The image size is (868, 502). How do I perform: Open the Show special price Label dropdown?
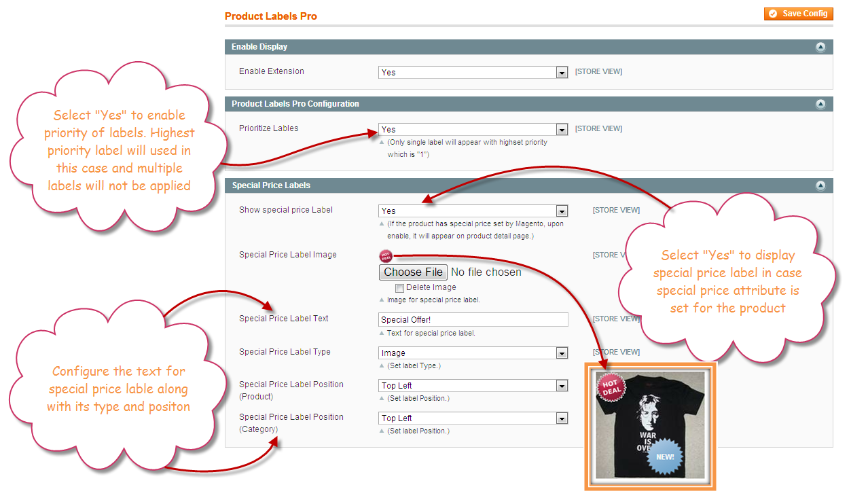tap(473, 211)
